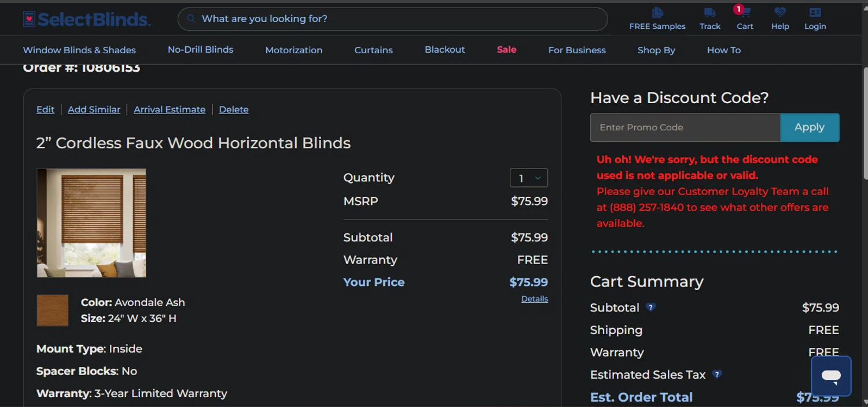Click the Track order truck icon

pyautogui.click(x=709, y=13)
